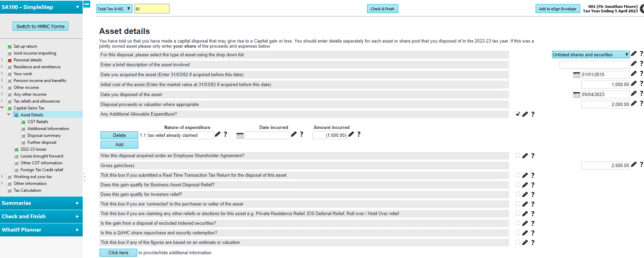Click the help question mark for Investors relief
The width and height of the screenshot is (644, 258).
coord(532,194)
